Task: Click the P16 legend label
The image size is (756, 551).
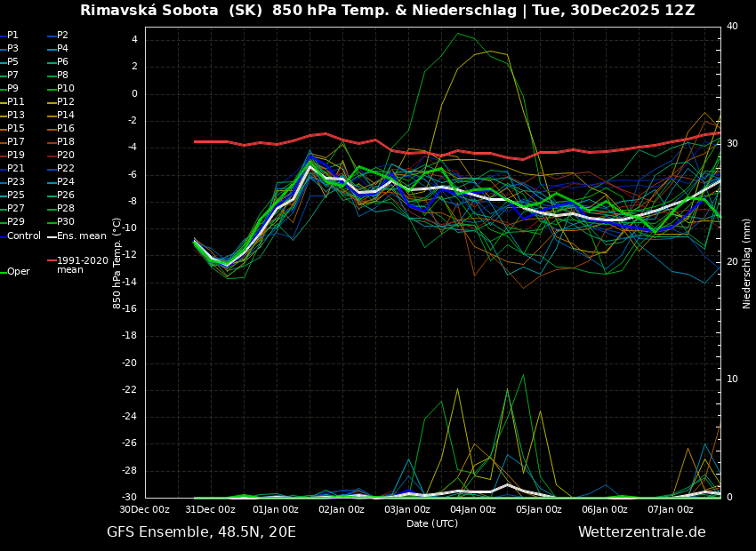Action: point(66,129)
